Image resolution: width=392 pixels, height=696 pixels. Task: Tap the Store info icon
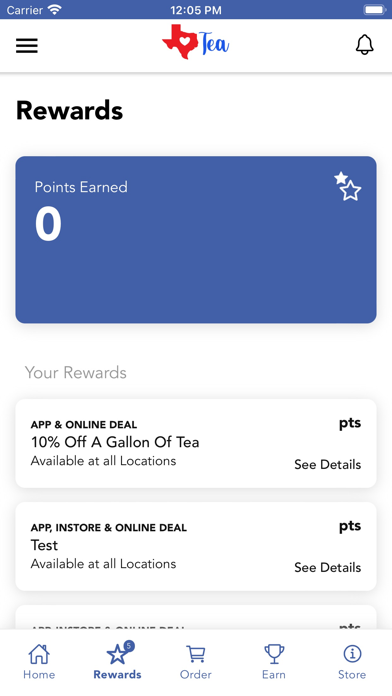pos(352,653)
